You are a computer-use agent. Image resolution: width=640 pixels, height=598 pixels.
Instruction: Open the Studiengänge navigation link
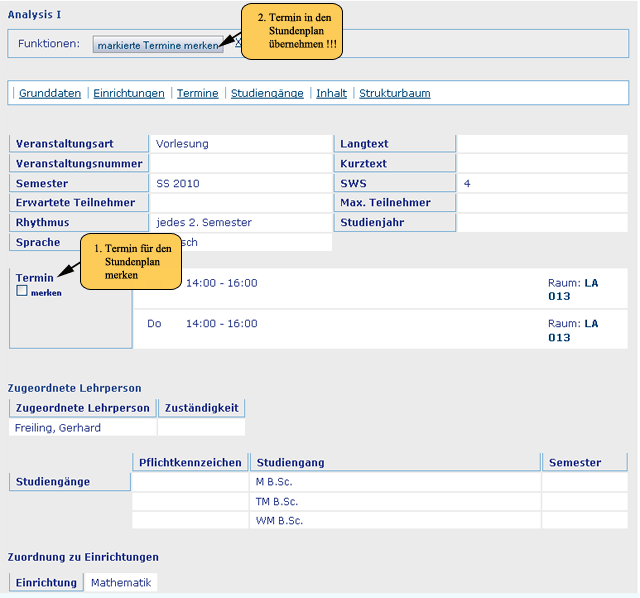tap(267, 93)
